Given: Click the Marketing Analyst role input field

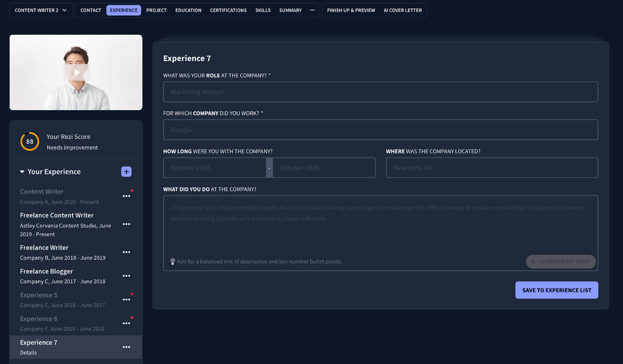Looking at the screenshot, I should 380,92.
